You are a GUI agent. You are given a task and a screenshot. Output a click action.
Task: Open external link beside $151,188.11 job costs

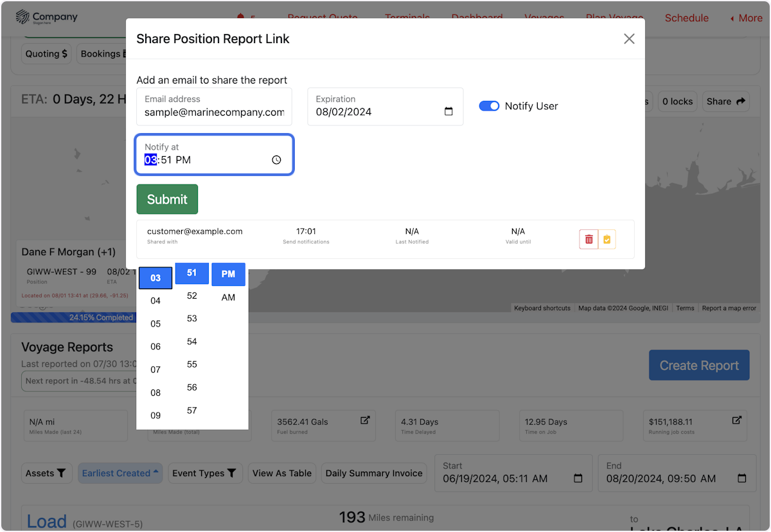coord(736,420)
